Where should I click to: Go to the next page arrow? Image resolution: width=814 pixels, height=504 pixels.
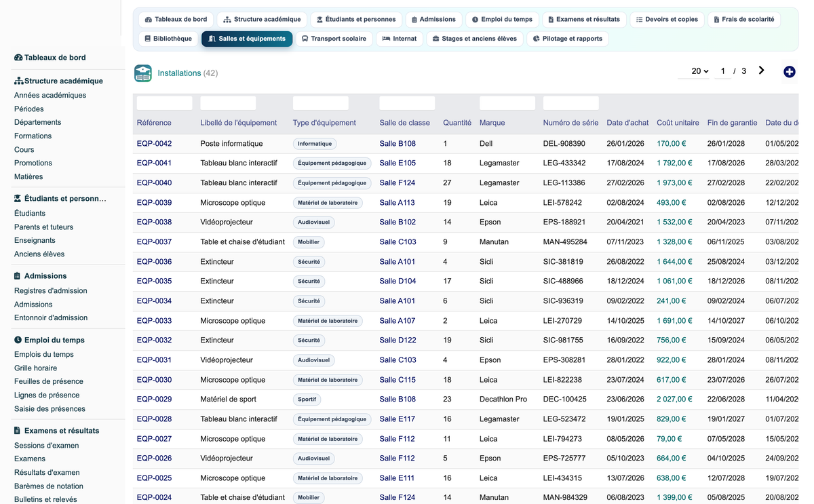pos(762,71)
